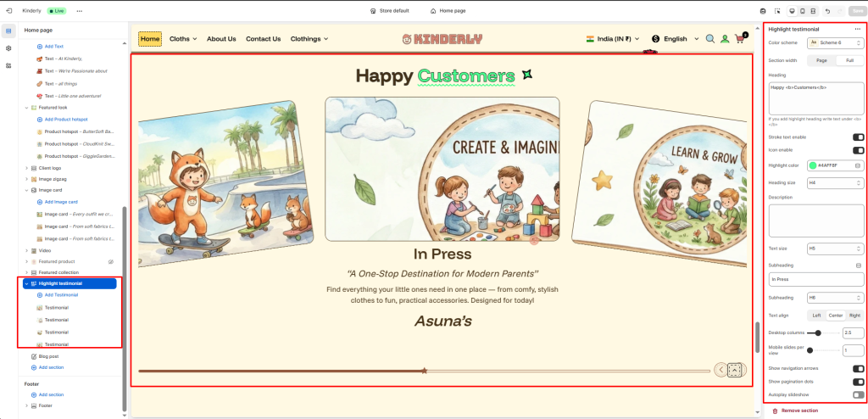Click Add Testimonial link
The image size is (868, 419).
tap(62, 294)
